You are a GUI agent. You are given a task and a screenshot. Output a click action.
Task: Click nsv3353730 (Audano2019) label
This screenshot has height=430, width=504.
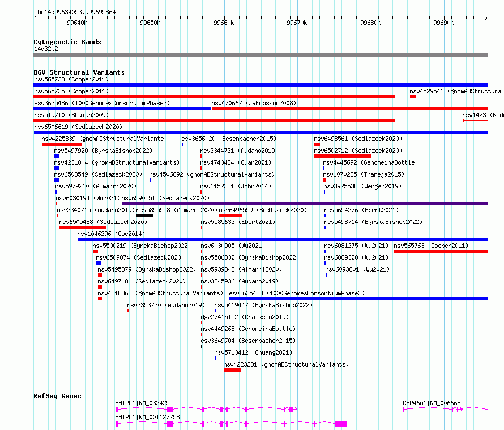click(x=166, y=305)
